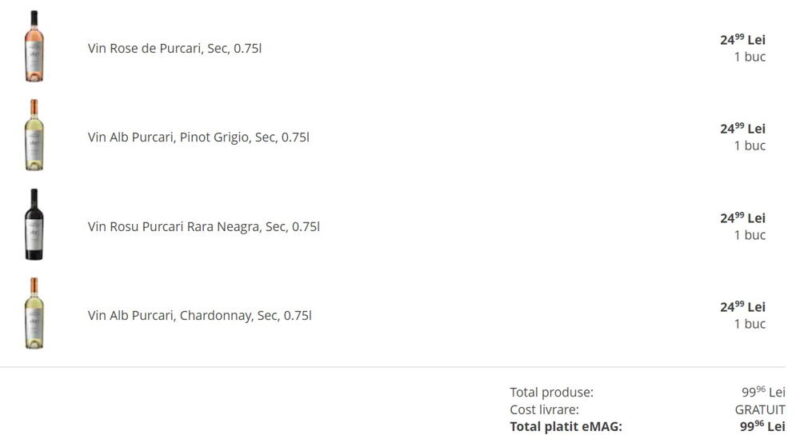800x443 pixels.
Task: Click the Rara Neagra 1 buc quantity
Action: pos(749,235)
